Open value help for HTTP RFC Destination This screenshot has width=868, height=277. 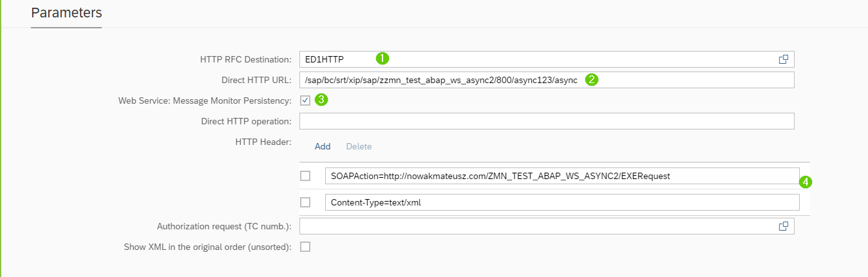(x=784, y=59)
